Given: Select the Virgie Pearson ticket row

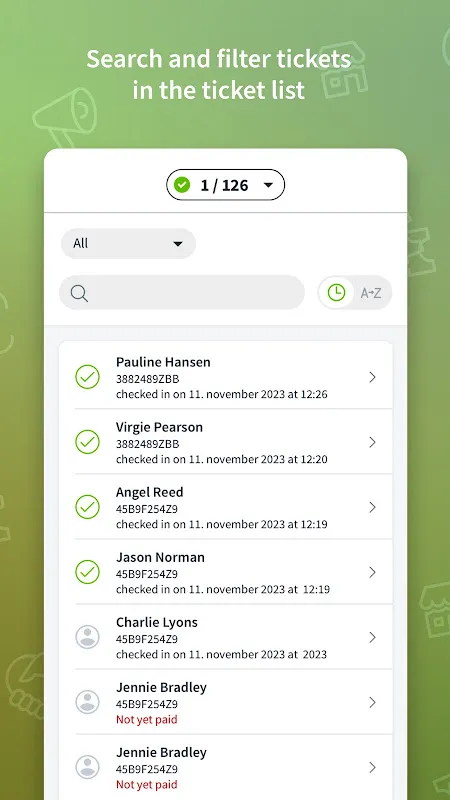Looking at the screenshot, I should click(226, 442).
